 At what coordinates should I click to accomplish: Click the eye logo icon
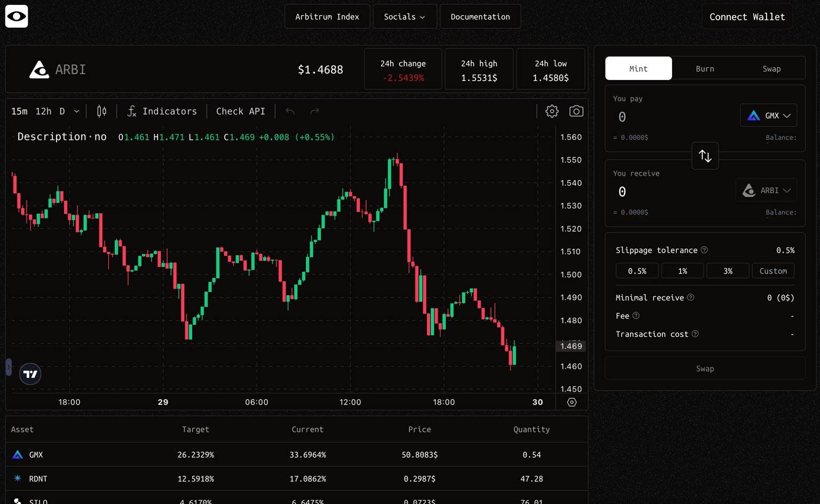(17, 17)
